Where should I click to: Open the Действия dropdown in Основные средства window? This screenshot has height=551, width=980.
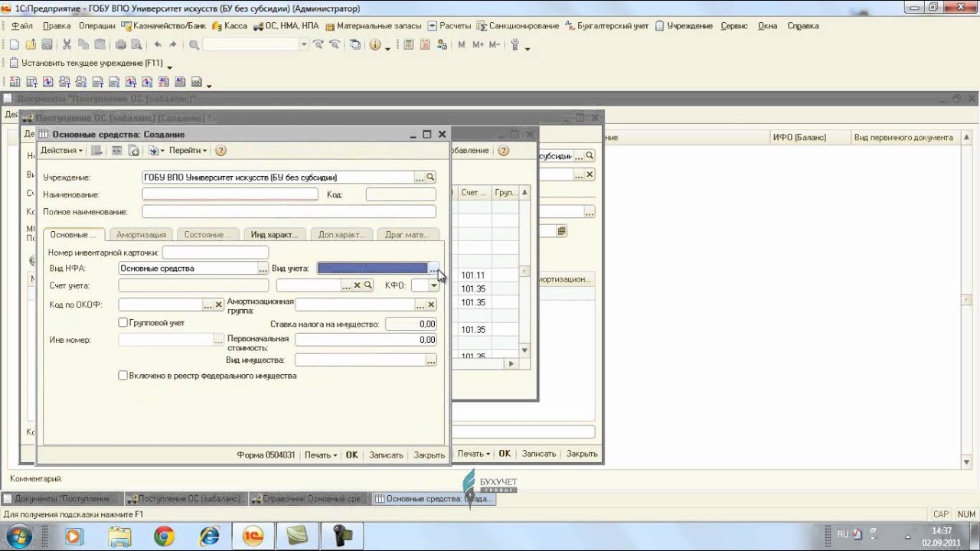pos(61,151)
